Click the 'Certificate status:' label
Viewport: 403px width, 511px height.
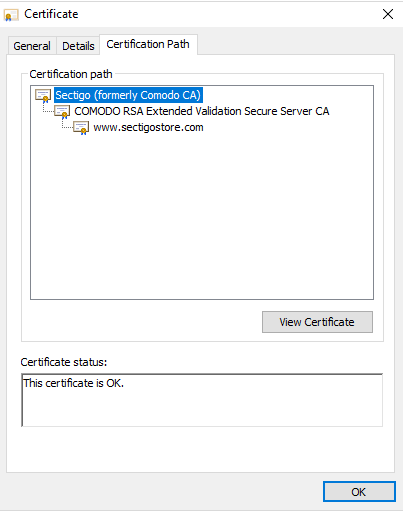tap(64, 362)
